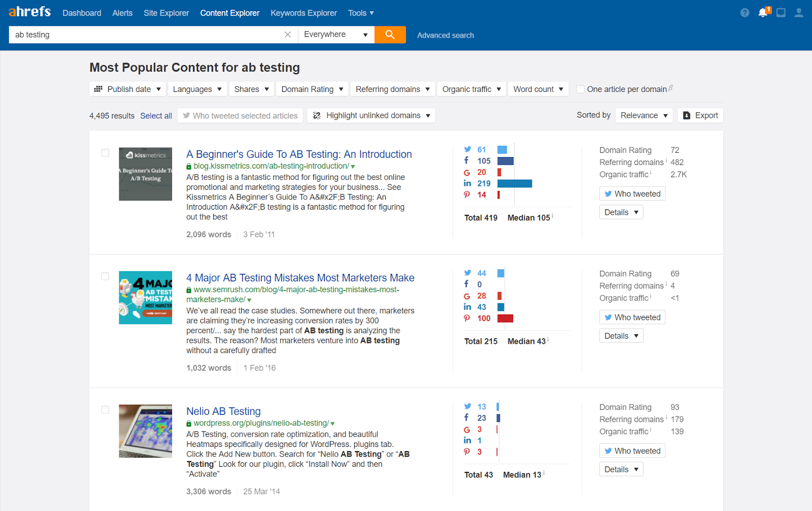Viewport: 812px width, 511px height.
Task: Click Select all link
Action: tap(156, 116)
